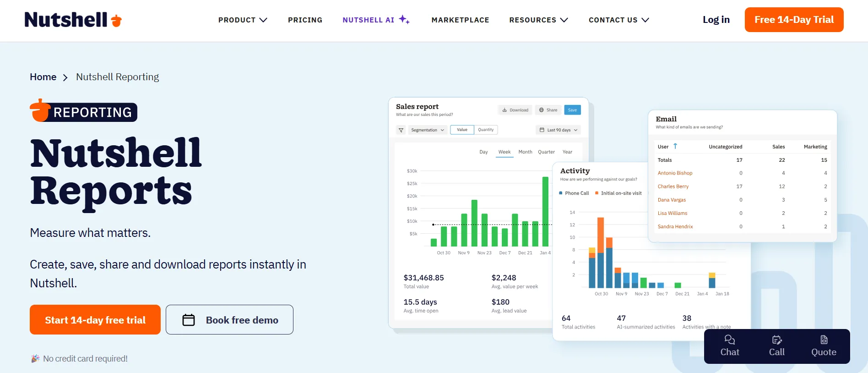Switch to the Week tab in Sales report
Screen dimensions: 868x373
coord(505,152)
